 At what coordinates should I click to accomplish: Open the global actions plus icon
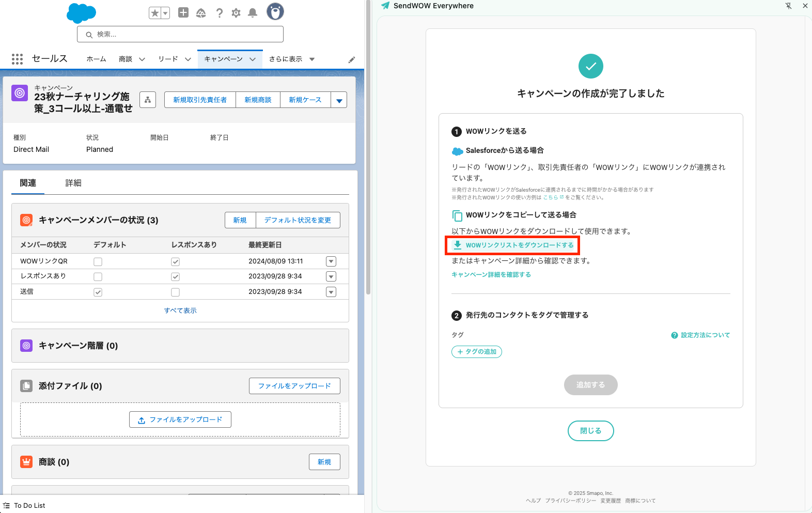[183, 12]
